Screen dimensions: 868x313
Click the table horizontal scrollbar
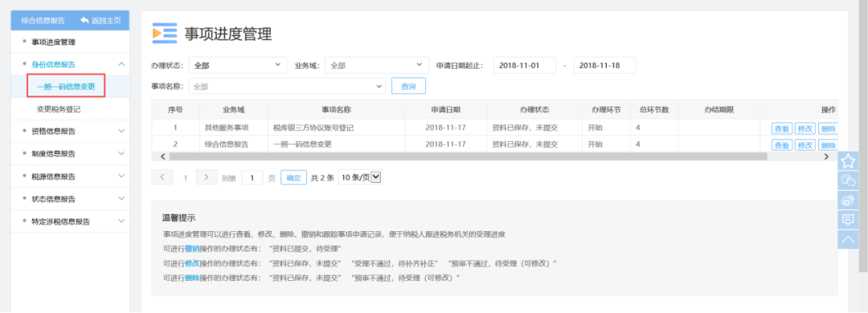coord(468,157)
